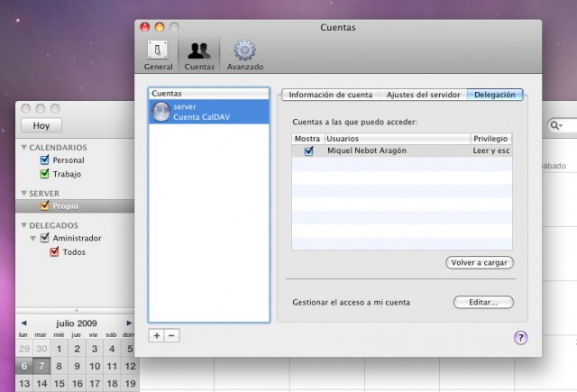Collapse the SERVER group
This screenshot has width=577, height=392.
point(24,194)
